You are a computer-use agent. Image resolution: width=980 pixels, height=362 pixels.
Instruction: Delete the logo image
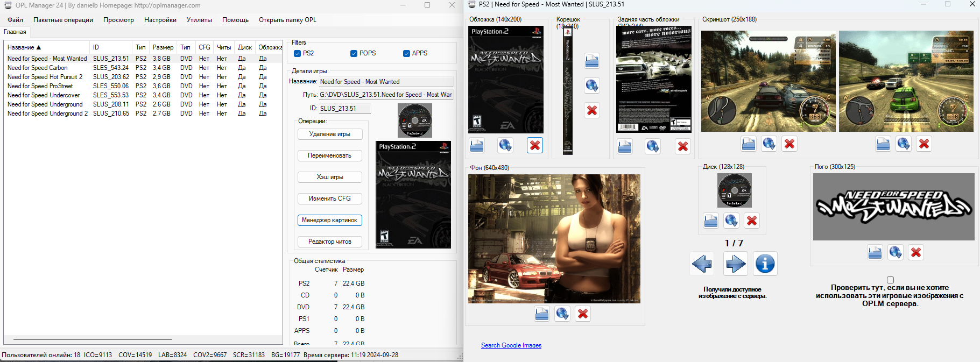[916, 252]
